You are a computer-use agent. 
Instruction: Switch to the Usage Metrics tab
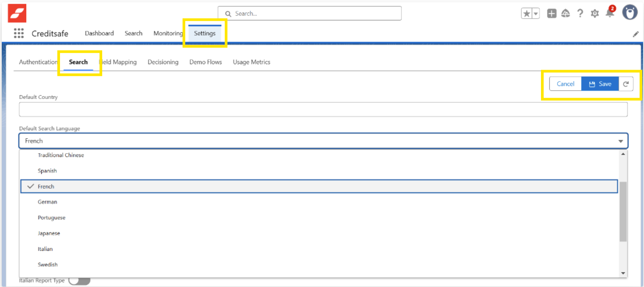tap(251, 62)
